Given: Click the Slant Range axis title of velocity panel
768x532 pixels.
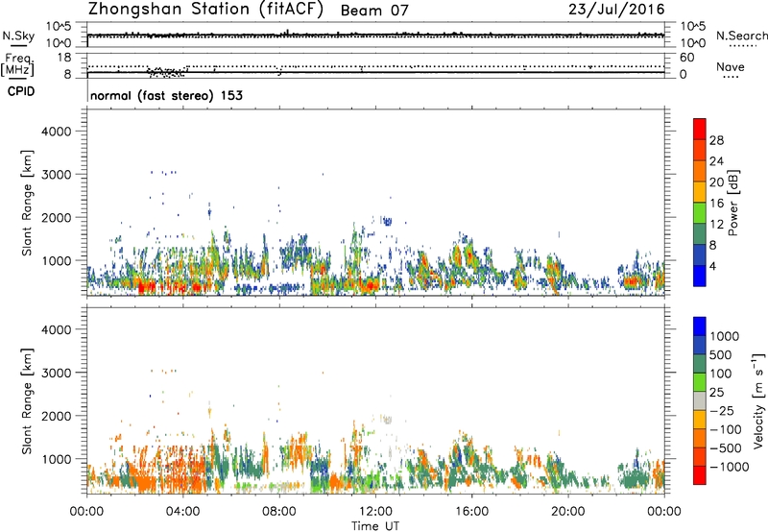Looking at the screenshot, I should pyautogui.click(x=27, y=401).
